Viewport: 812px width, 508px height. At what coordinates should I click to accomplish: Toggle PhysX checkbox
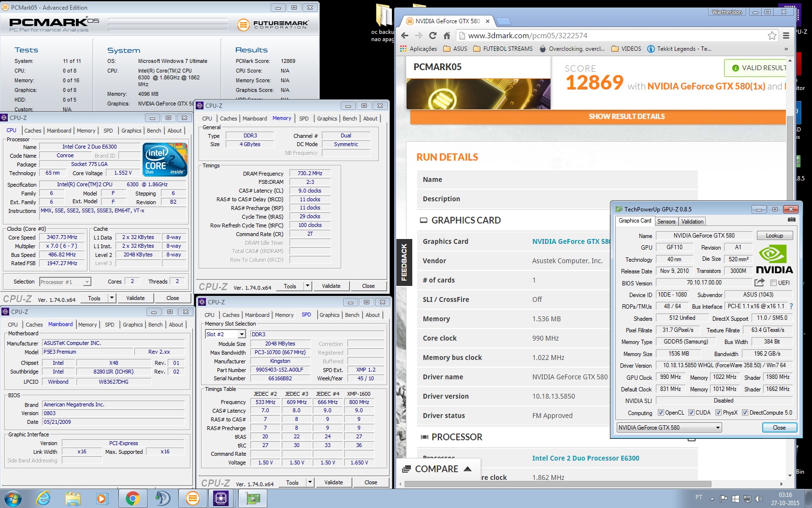pos(718,413)
